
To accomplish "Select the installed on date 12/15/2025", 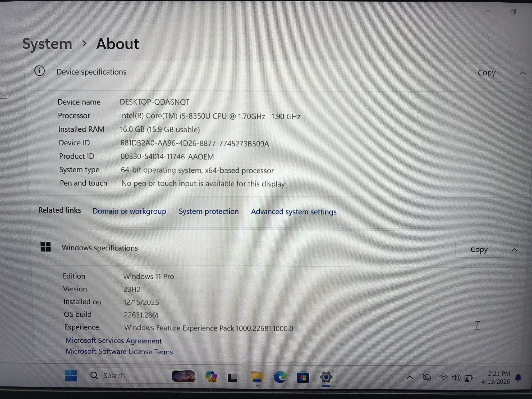I will pos(141,302).
